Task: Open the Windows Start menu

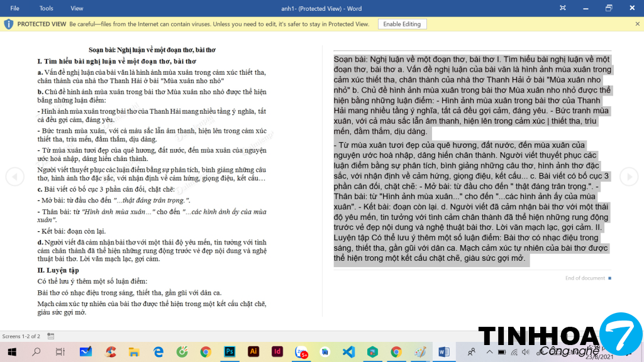Action: [x=13, y=351]
